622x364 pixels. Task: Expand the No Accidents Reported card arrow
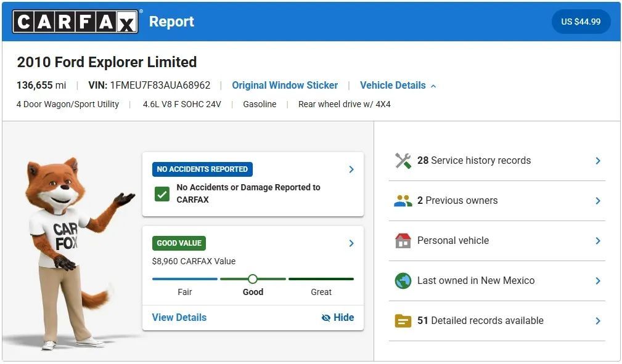pyautogui.click(x=351, y=169)
